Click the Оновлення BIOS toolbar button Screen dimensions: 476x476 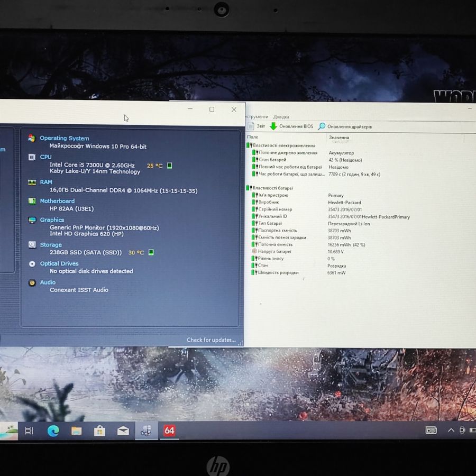coord(291,126)
